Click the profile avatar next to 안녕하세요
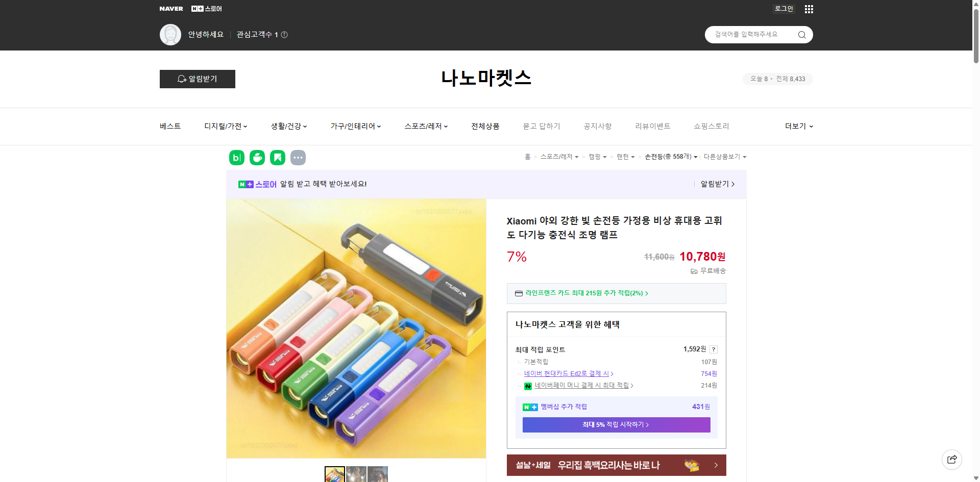The height and width of the screenshot is (482, 980). 170,35
